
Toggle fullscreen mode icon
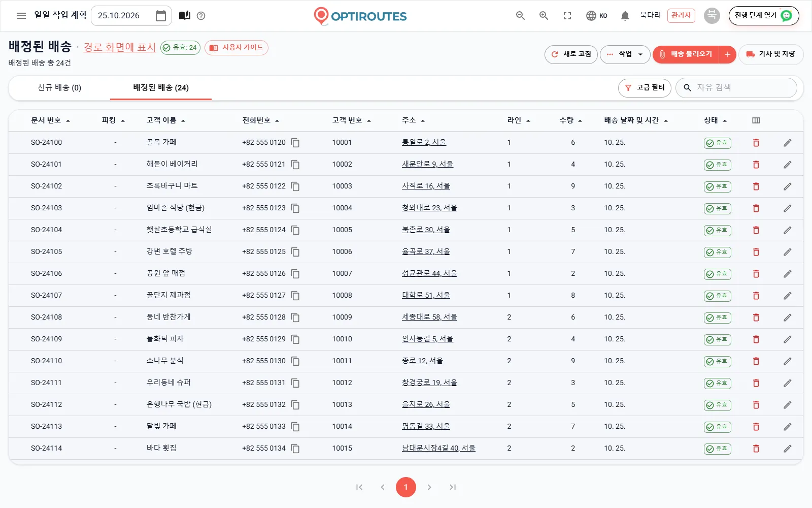pos(567,16)
